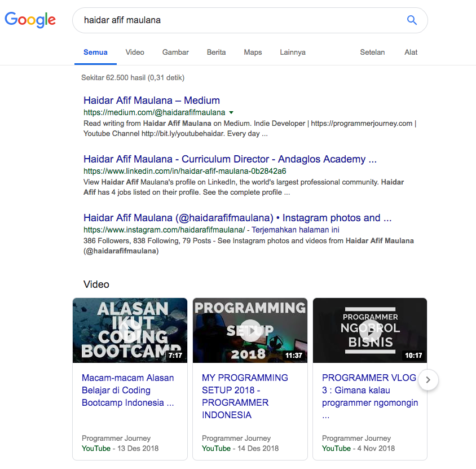The image size is (476, 469).
Task: Click the medium.com/@haidarafifmaulana URL text
Action: click(154, 112)
